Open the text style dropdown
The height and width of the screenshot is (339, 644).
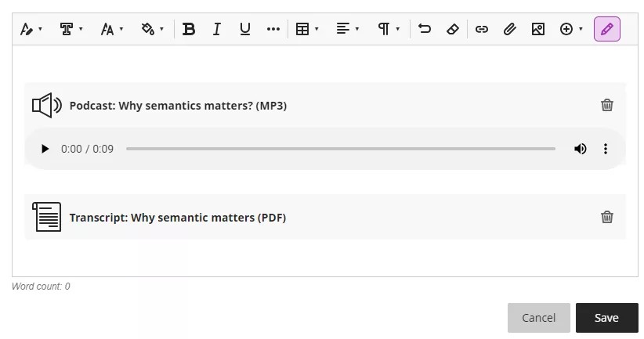click(x=71, y=29)
